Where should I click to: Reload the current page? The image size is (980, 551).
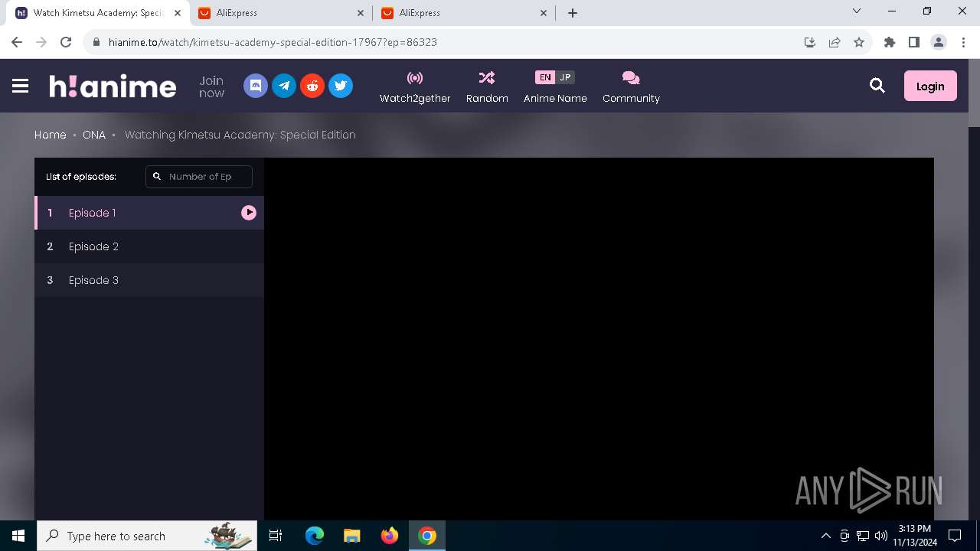(66, 42)
